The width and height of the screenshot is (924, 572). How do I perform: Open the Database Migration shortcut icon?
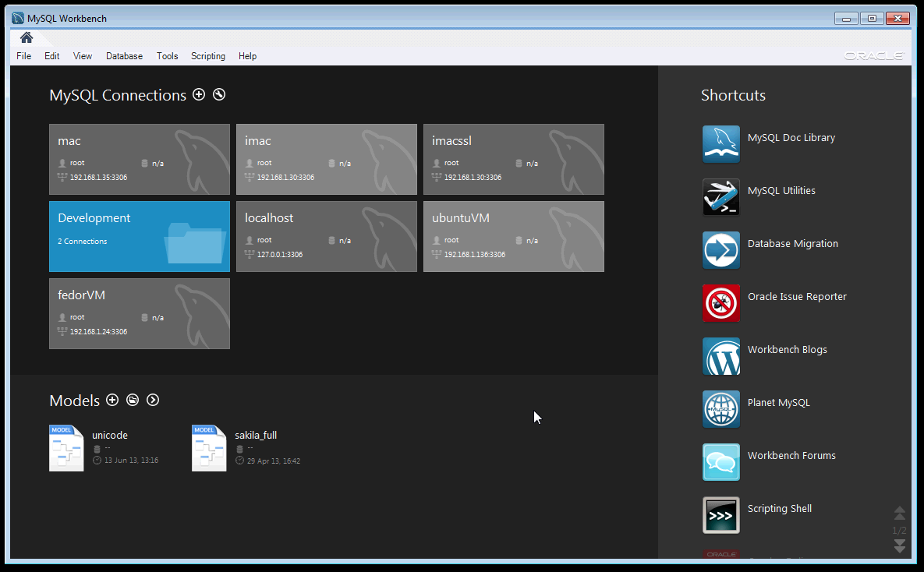point(720,250)
